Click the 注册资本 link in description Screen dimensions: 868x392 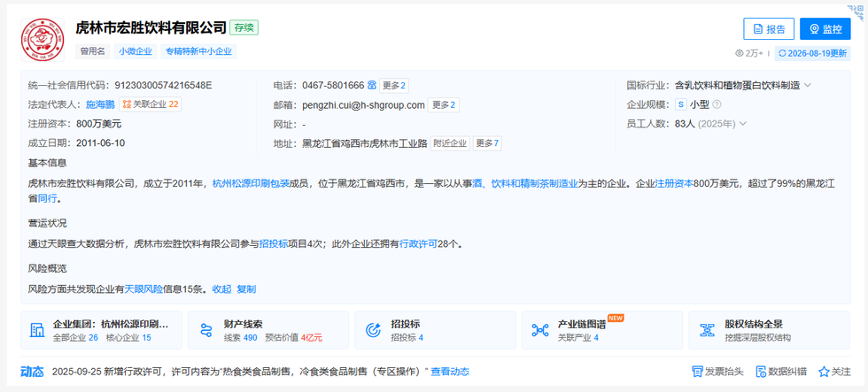click(674, 183)
